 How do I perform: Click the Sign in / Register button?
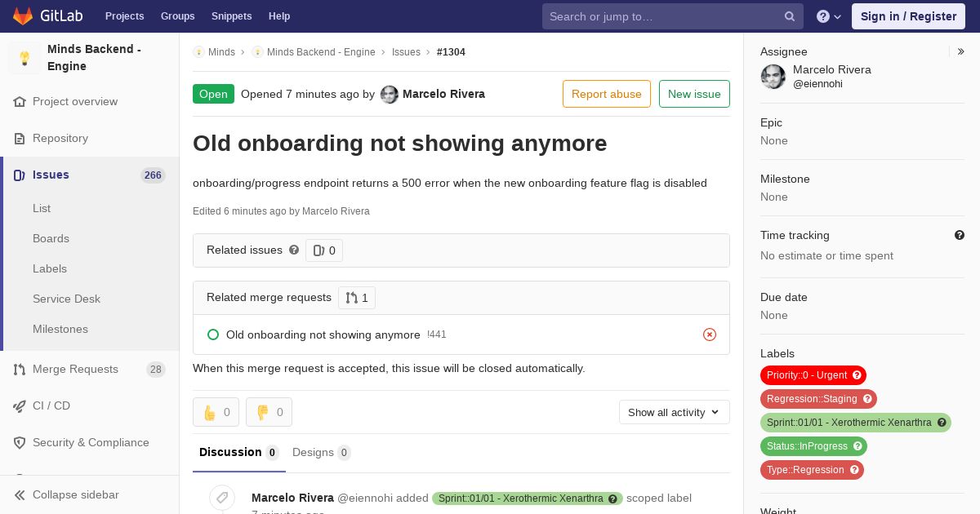tap(908, 16)
